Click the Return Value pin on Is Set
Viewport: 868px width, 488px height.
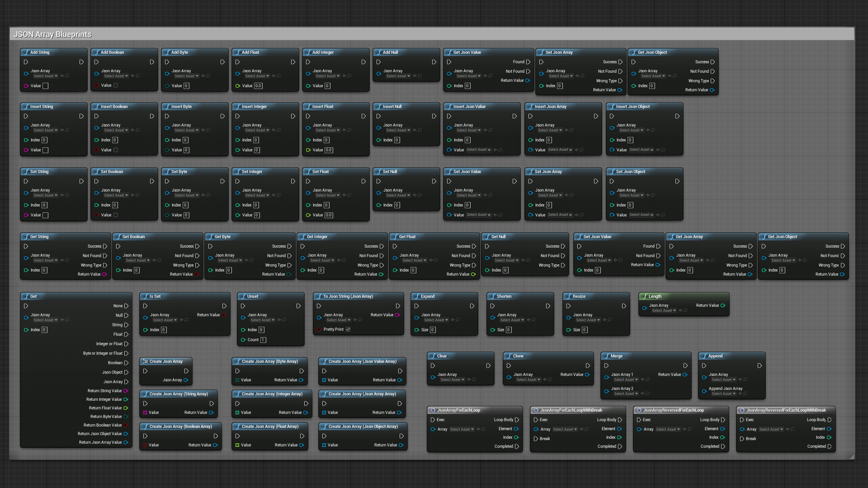click(x=223, y=315)
